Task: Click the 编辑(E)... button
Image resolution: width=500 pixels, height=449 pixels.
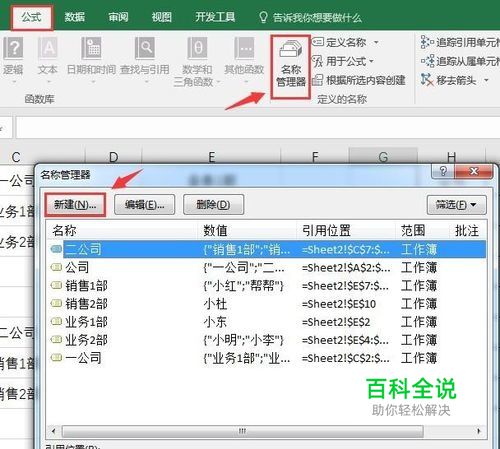Action: (x=145, y=205)
